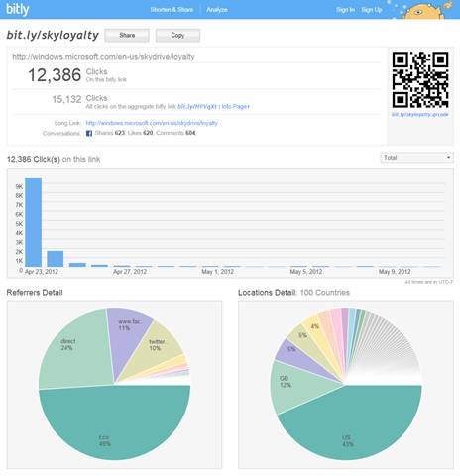Click the Copy button
Viewport: 460px width, 476px height.
[177, 36]
